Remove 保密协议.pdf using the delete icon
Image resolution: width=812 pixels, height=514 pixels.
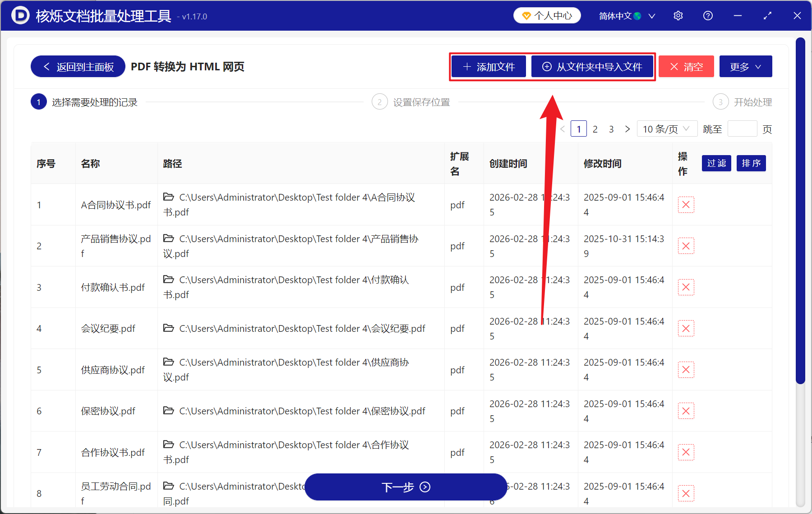tap(686, 411)
